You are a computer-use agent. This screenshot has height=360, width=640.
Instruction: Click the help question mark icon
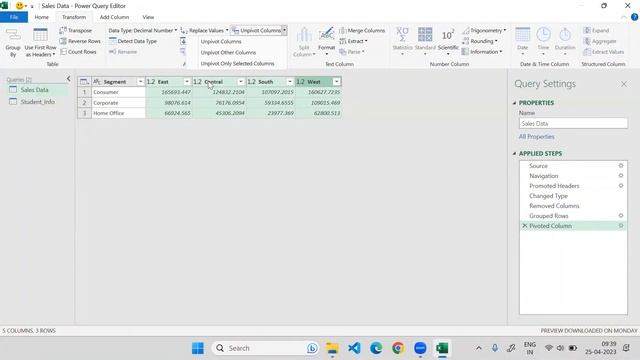pyautogui.click(x=634, y=17)
